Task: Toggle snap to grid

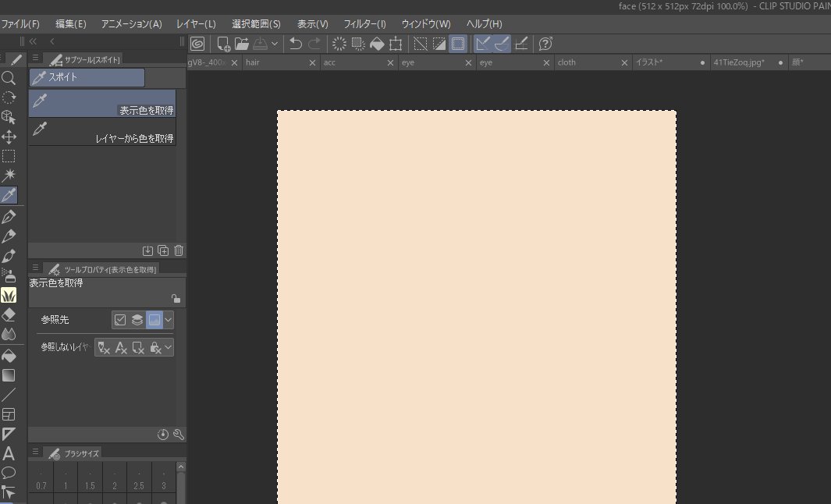Action: click(x=521, y=44)
